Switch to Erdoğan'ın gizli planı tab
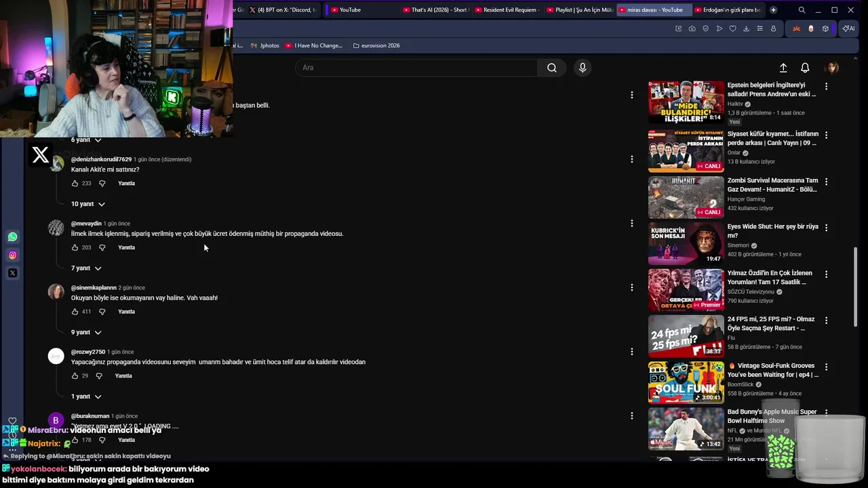The width and height of the screenshot is (868, 488). pos(728,10)
